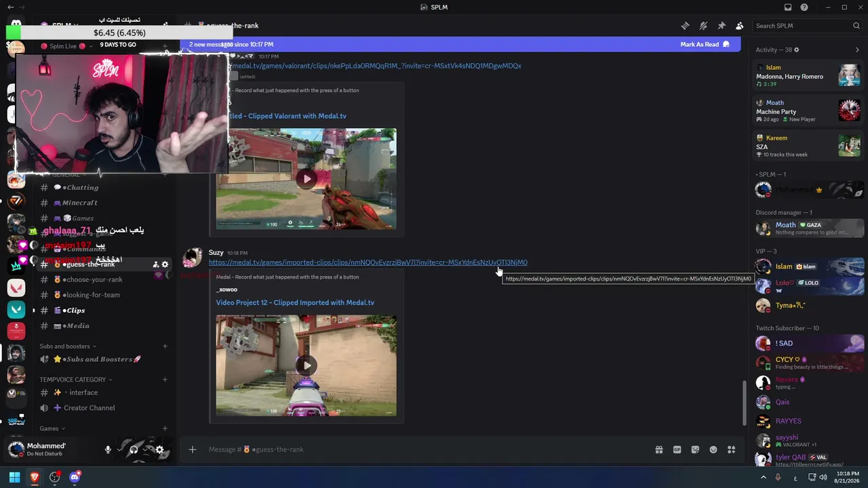Viewport: 868px width, 488px height.
Task: Open the Clipped Valorant with Medal.tv title link
Action: tap(288, 116)
